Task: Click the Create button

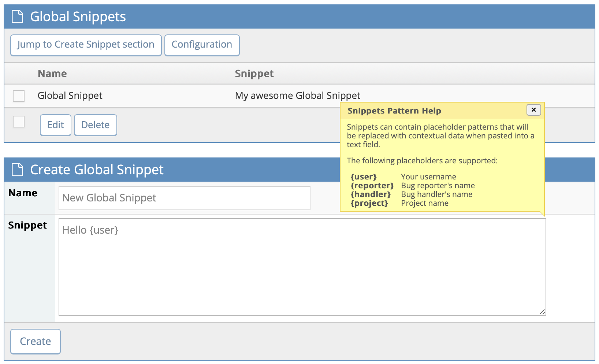Action: [36, 341]
